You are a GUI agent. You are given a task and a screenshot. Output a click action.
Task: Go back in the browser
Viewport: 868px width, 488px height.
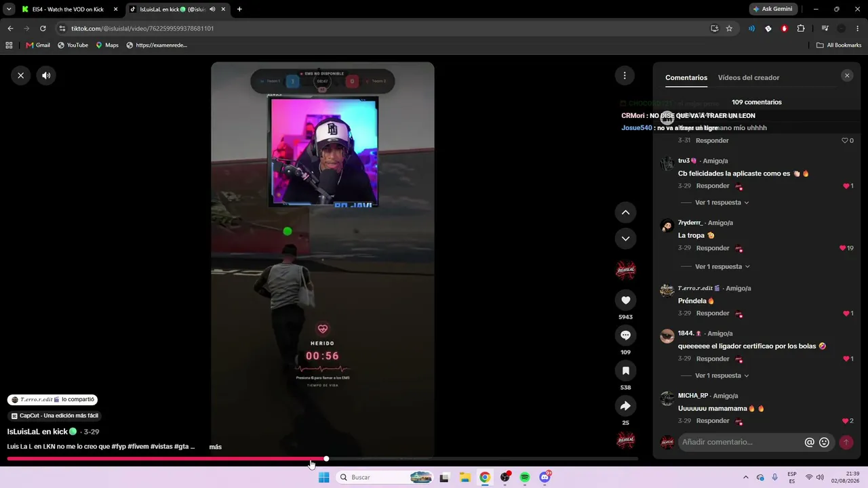pyautogui.click(x=10, y=28)
